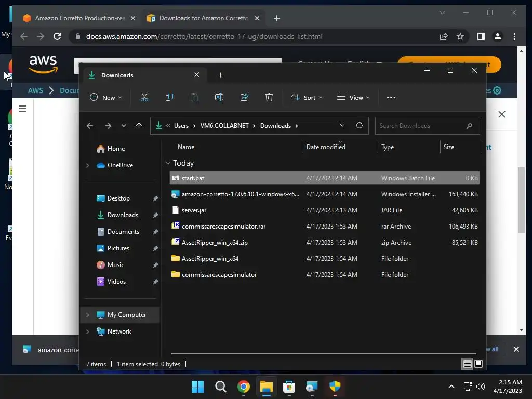Go up one folder level in Explorer
The height and width of the screenshot is (399, 532).
point(139,126)
